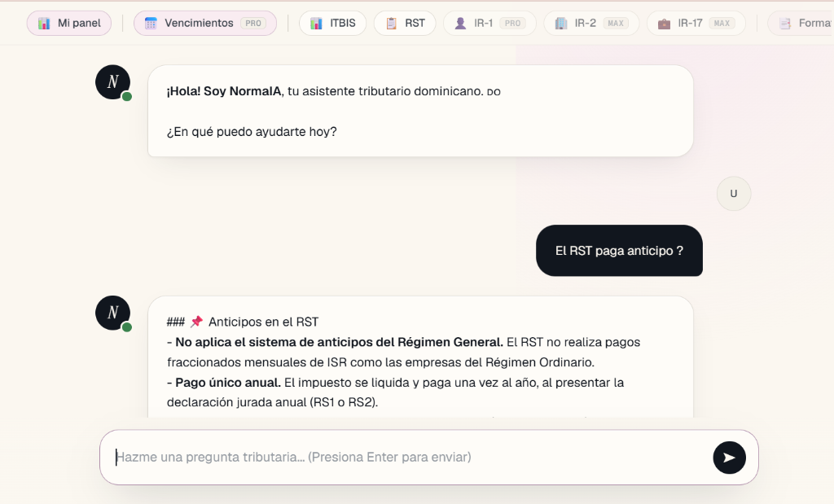Click the calendar icon in Vencimientos
This screenshot has height=504, width=834.
151,24
